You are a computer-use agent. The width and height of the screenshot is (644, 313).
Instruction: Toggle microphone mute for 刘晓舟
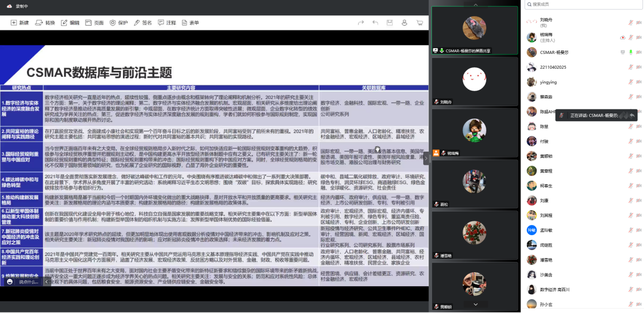[631, 23]
